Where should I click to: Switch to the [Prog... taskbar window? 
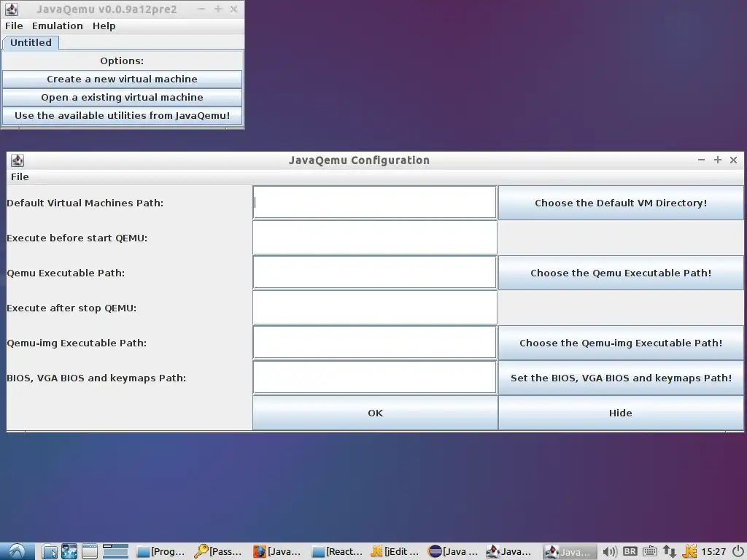[161, 551]
